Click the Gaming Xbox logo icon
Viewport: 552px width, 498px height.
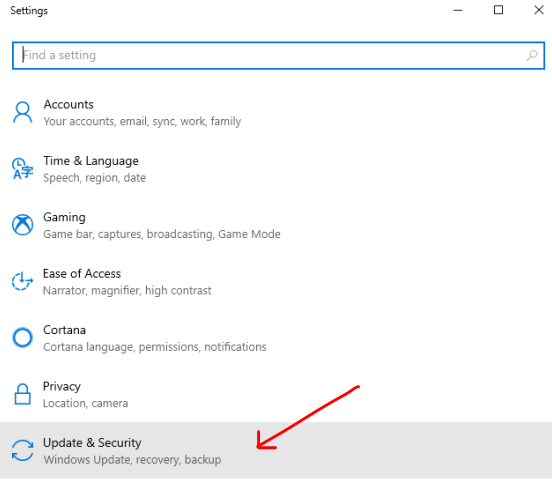point(23,225)
